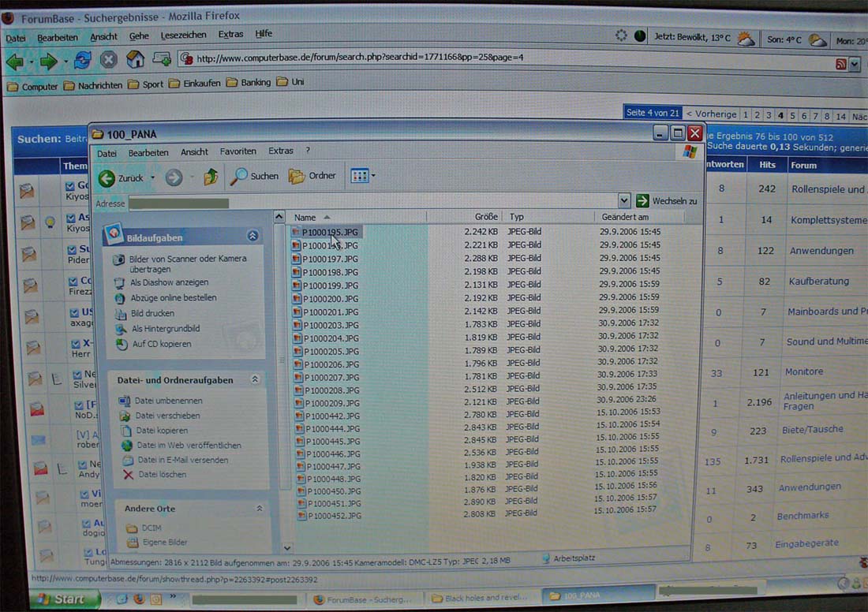Open Nachrichten bookmark folder
Screen dimensions: 868x612
click(93, 85)
